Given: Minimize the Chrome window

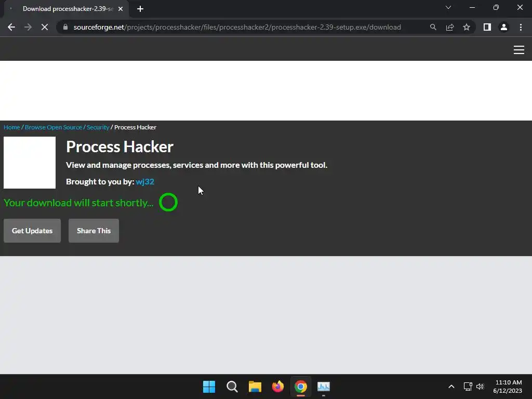Looking at the screenshot, I should pyautogui.click(x=472, y=7).
